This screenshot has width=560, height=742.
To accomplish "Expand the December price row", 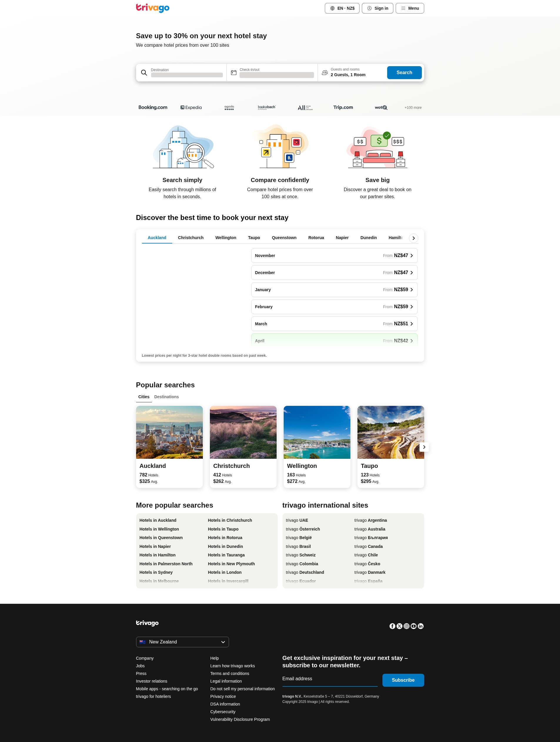I will coord(334,273).
